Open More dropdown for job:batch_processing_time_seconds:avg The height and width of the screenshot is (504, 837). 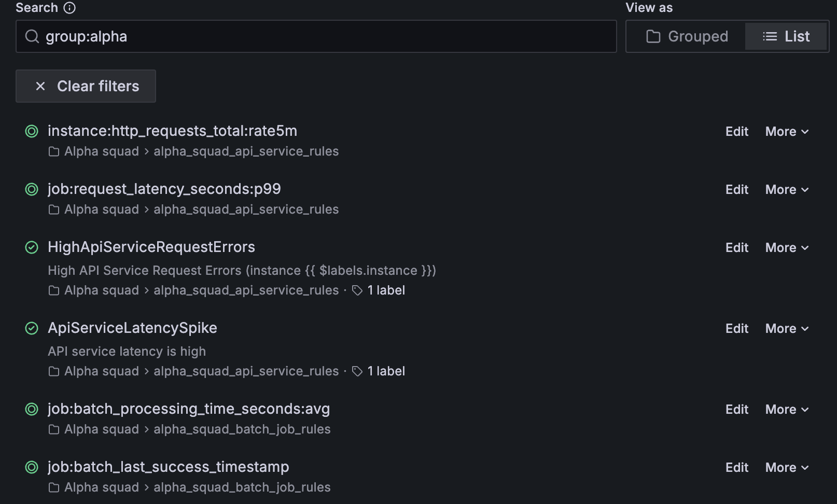point(787,410)
